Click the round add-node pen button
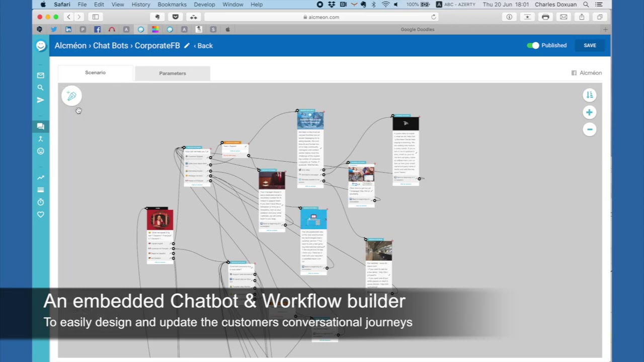The height and width of the screenshot is (362, 644). click(x=71, y=96)
